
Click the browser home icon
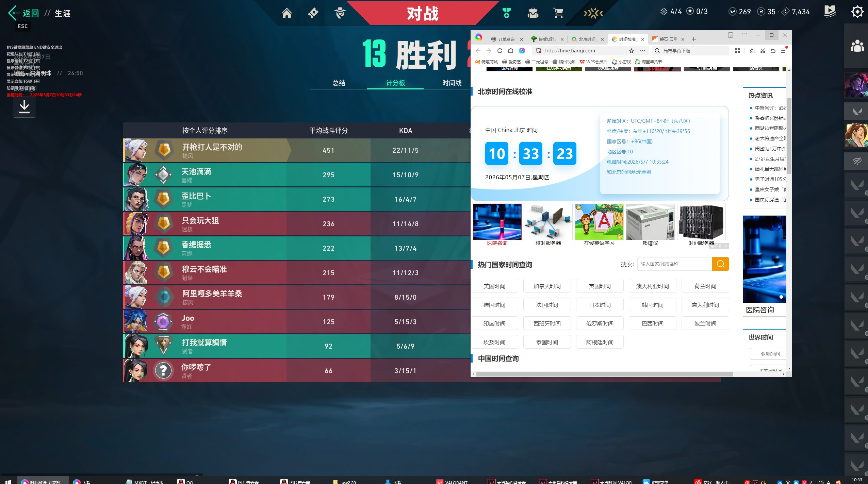coord(511,51)
